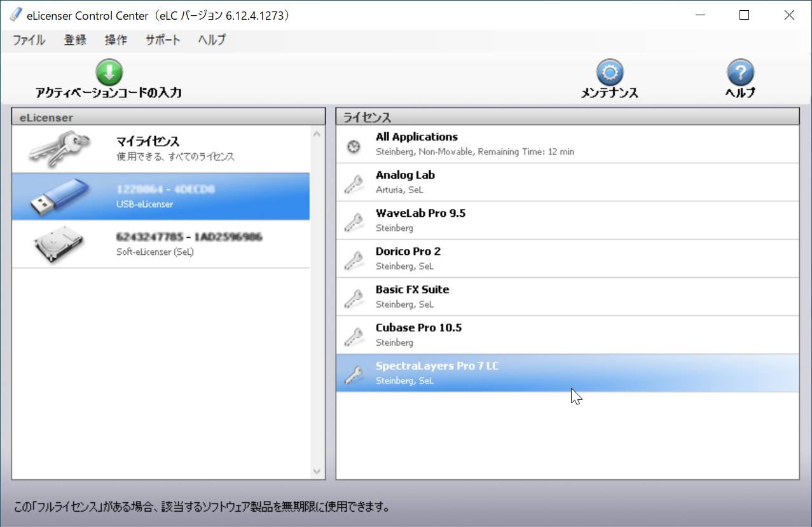Open the ファイル menu

coord(29,40)
